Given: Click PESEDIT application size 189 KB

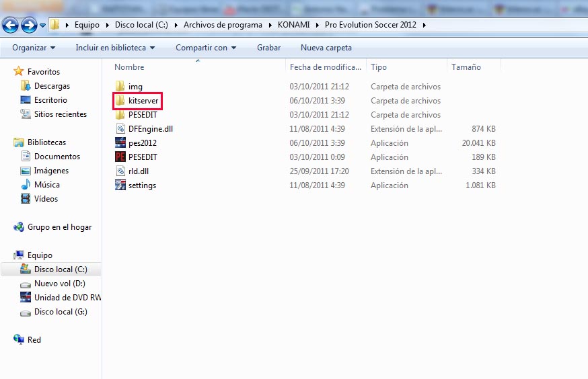Looking at the screenshot, I should (x=483, y=157).
